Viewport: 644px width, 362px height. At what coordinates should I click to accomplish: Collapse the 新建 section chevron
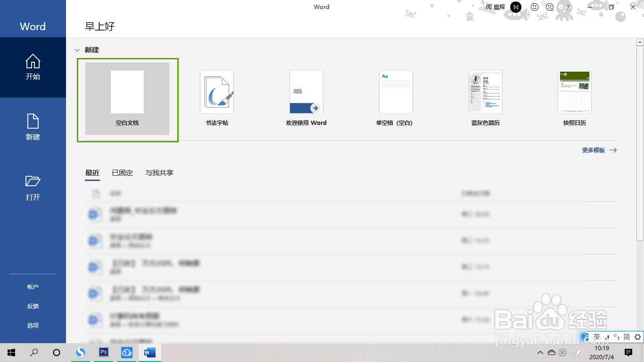pyautogui.click(x=77, y=49)
